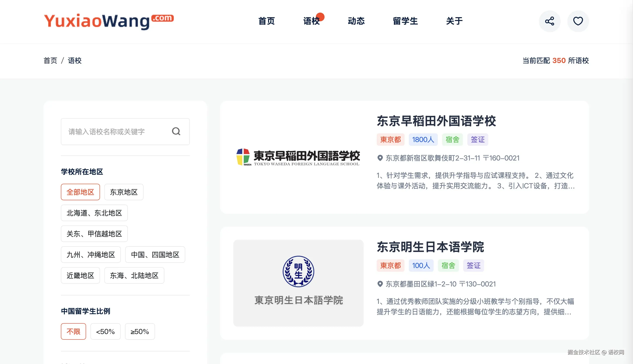The height and width of the screenshot is (364, 633).
Task: Click the 东京明生日本语学院 logo thumbnail
Action: tap(298, 283)
